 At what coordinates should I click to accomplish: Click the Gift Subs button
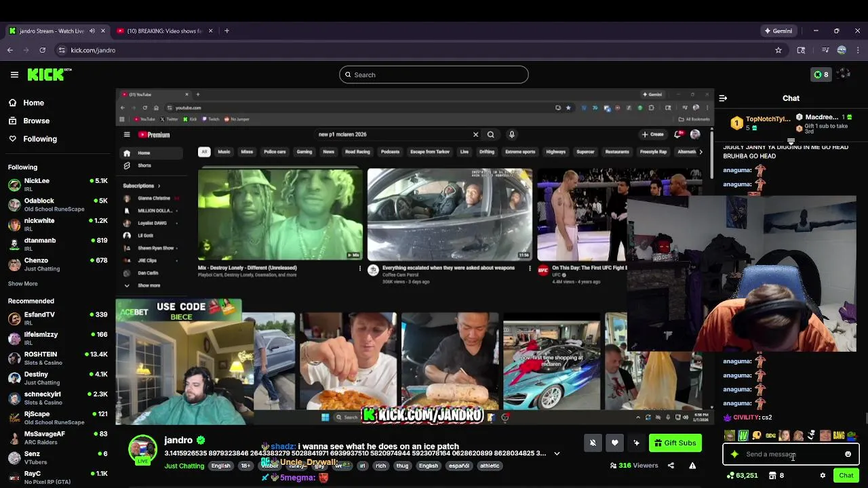point(675,443)
